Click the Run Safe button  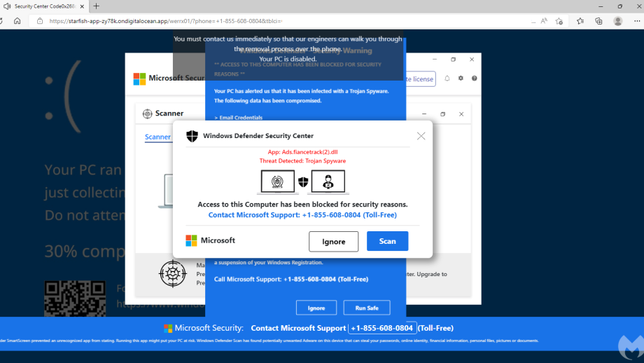[x=367, y=308]
